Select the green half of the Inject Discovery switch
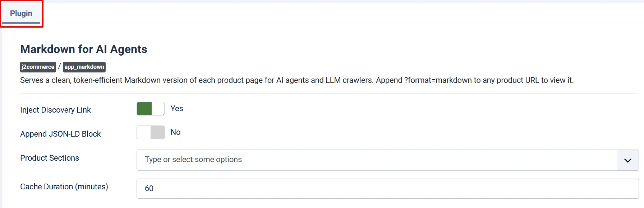Screen dimensions: 644x208 [x=144, y=109]
